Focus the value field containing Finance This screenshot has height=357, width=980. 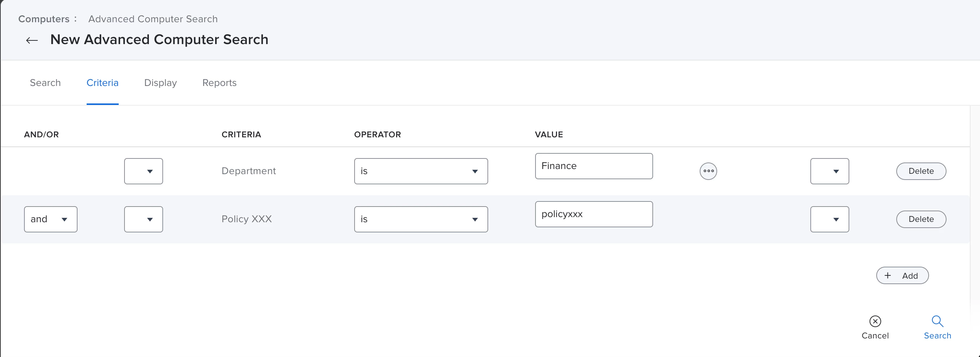[594, 166]
